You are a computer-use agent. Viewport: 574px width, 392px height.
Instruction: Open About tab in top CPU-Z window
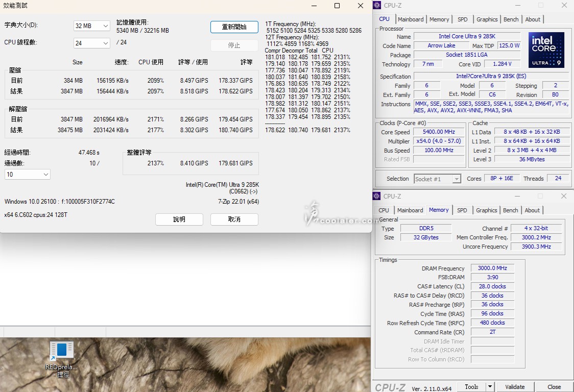pos(533,19)
